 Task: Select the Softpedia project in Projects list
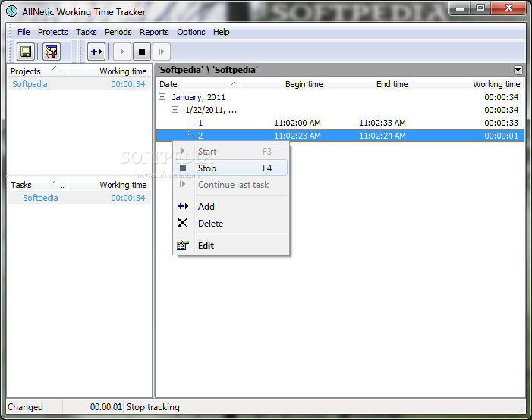coord(79,84)
